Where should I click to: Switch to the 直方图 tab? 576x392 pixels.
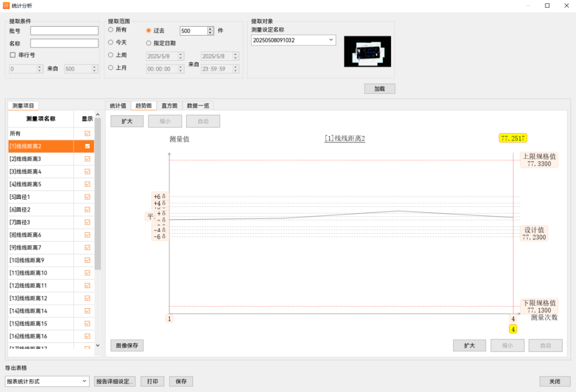coord(170,106)
